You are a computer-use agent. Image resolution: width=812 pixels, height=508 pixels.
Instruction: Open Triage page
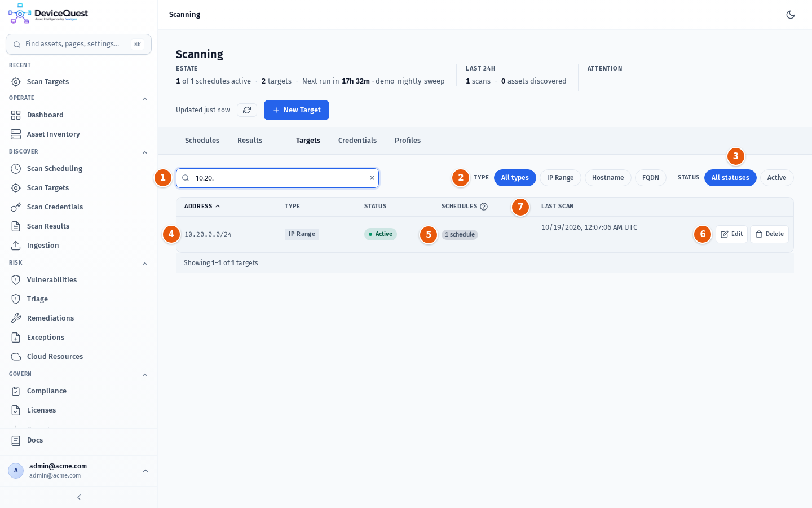pyautogui.click(x=78, y=299)
